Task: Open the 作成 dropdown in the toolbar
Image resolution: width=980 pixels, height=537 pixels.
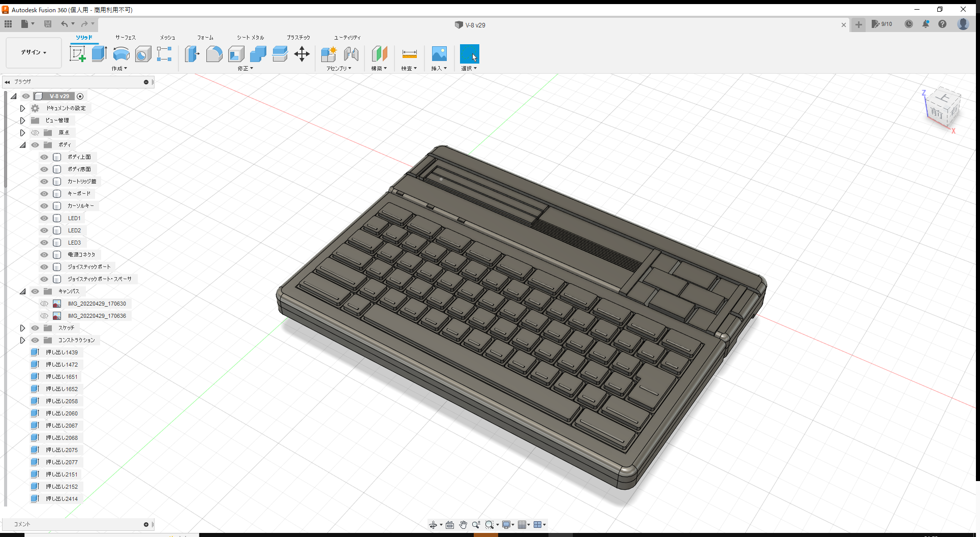Action: [x=119, y=68]
